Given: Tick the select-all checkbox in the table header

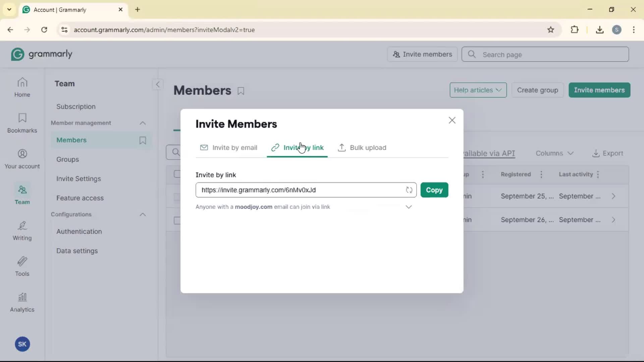Looking at the screenshot, I should click(177, 174).
